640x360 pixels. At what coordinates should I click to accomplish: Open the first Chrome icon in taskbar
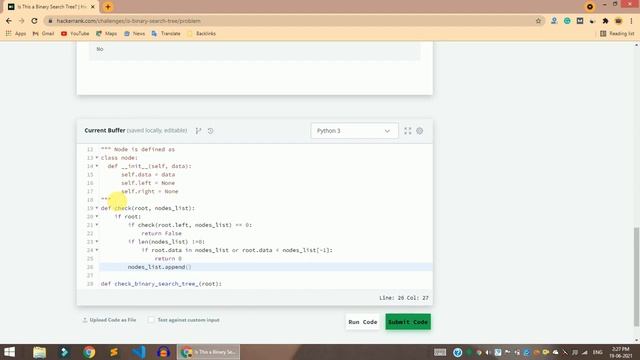coord(89,352)
